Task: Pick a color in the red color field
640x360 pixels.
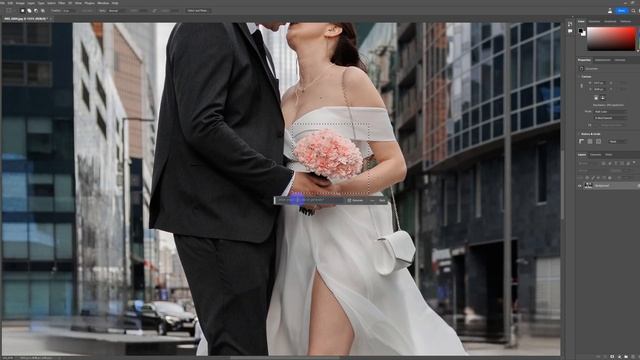Action: (x=611, y=39)
